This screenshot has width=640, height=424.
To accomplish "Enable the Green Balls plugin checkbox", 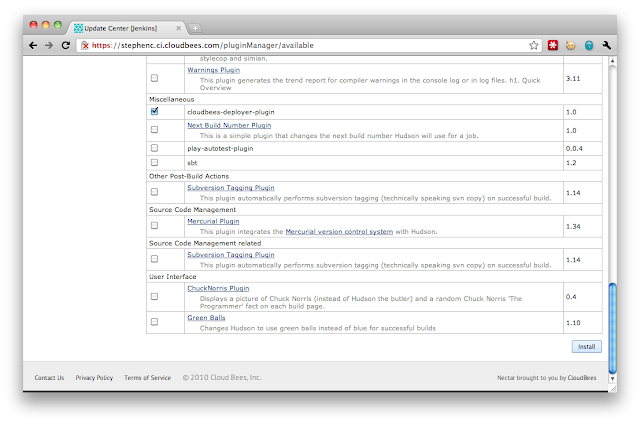I will point(154,322).
